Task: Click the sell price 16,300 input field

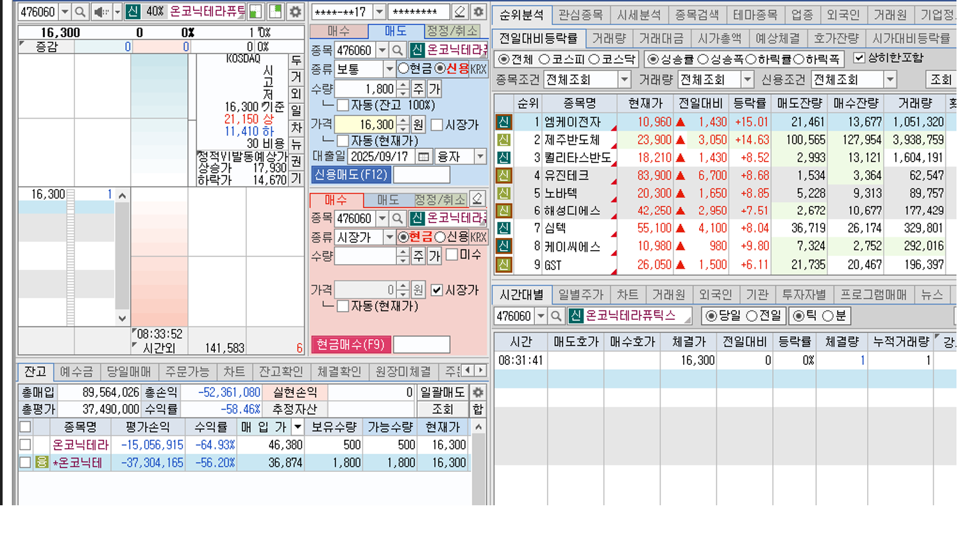Action: [x=365, y=124]
